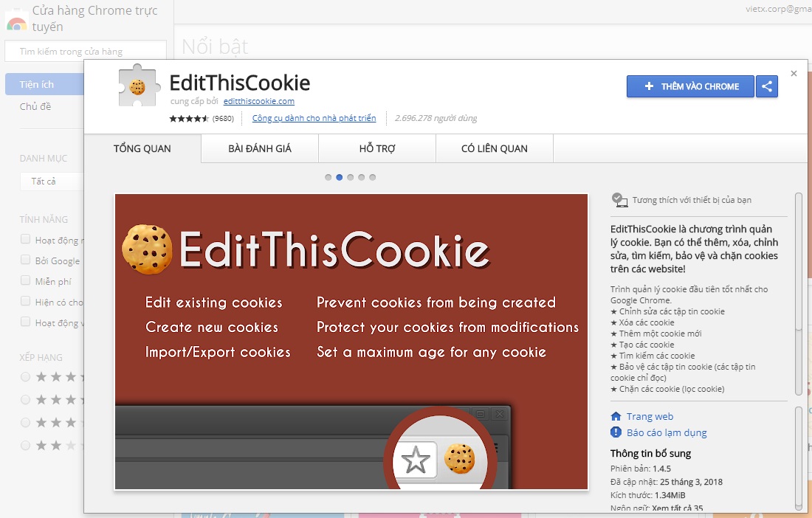
Task: Click THÊM VÀO CHROME button
Action: click(690, 86)
